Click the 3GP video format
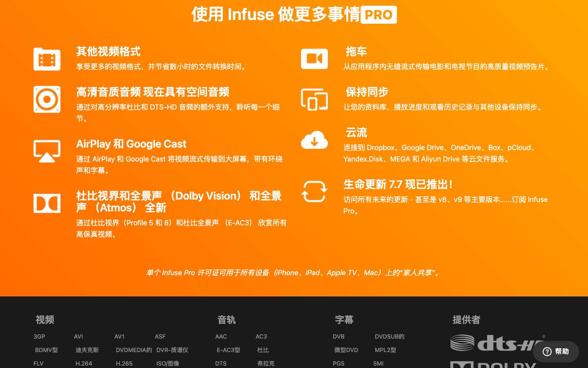588x368 pixels. (x=39, y=337)
